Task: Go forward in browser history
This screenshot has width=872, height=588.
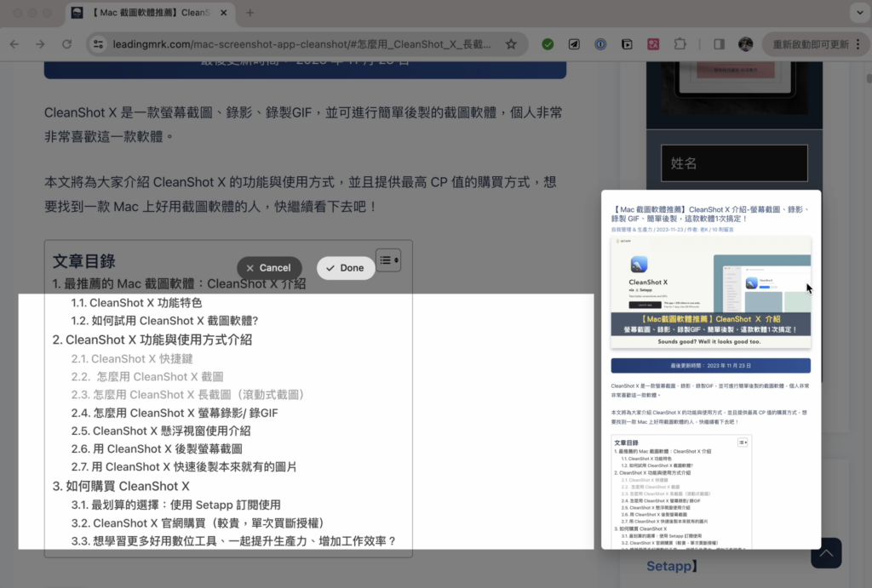Action: [40, 44]
